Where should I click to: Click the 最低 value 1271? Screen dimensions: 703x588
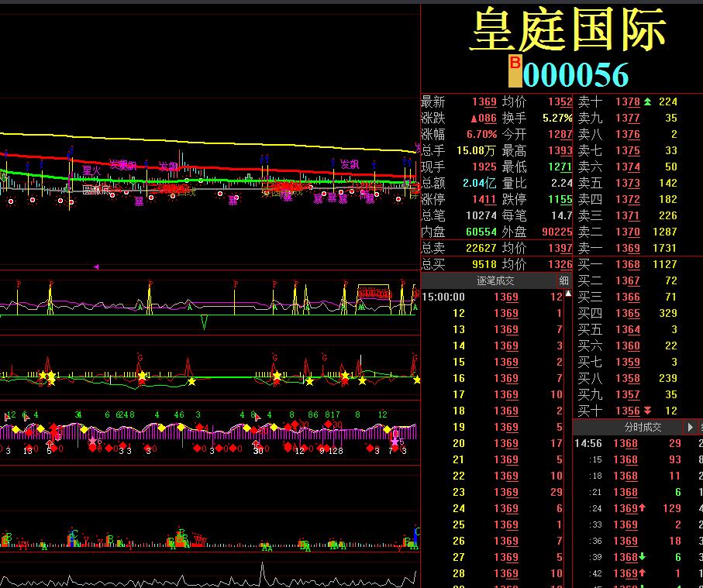(x=560, y=167)
